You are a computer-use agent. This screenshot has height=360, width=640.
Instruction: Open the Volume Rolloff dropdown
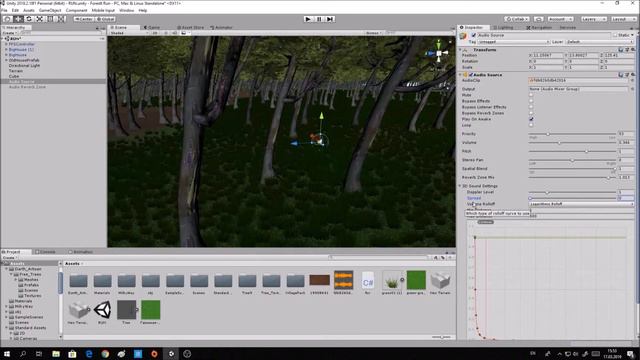581,204
